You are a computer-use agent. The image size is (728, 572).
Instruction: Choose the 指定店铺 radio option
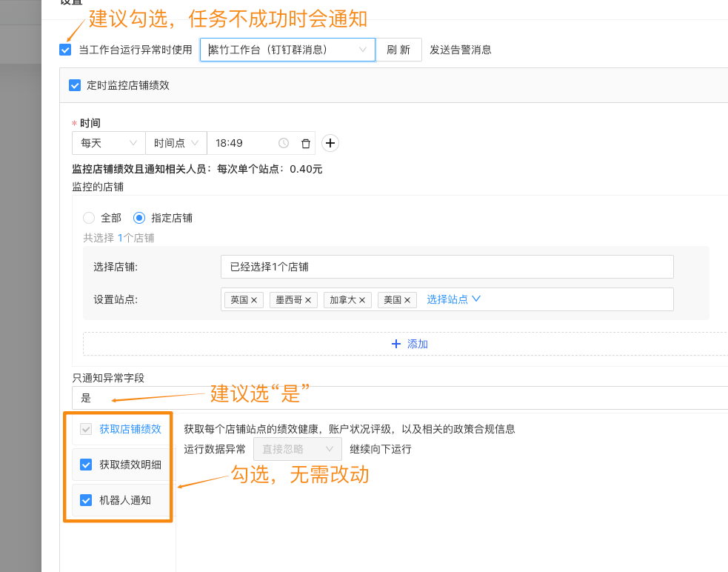point(139,218)
